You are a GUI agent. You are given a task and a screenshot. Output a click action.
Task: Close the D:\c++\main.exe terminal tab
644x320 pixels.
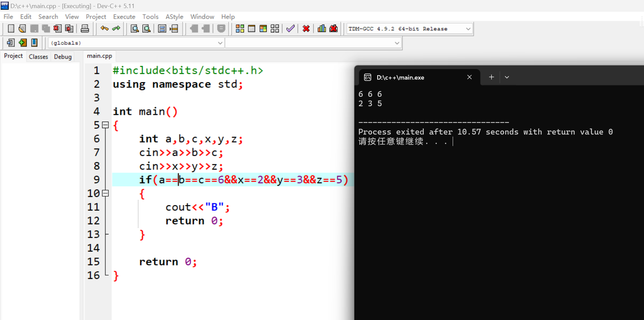click(x=469, y=77)
